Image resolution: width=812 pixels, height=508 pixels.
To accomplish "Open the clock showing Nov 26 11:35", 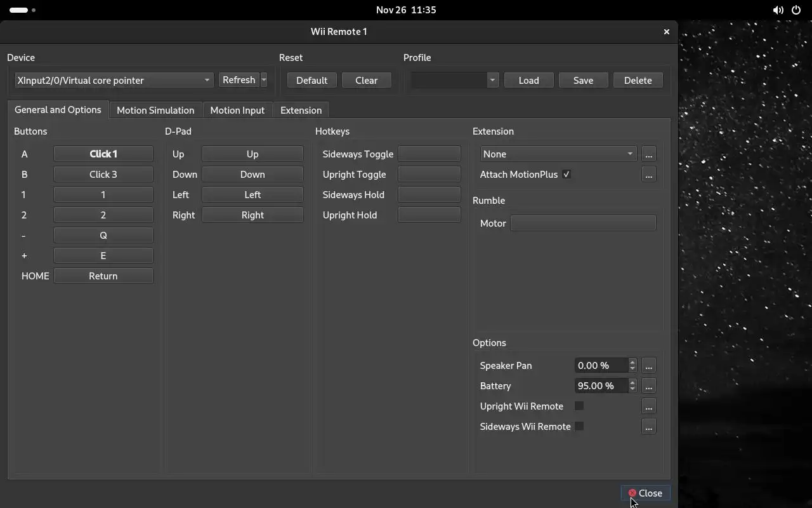I will [x=406, y=10].
